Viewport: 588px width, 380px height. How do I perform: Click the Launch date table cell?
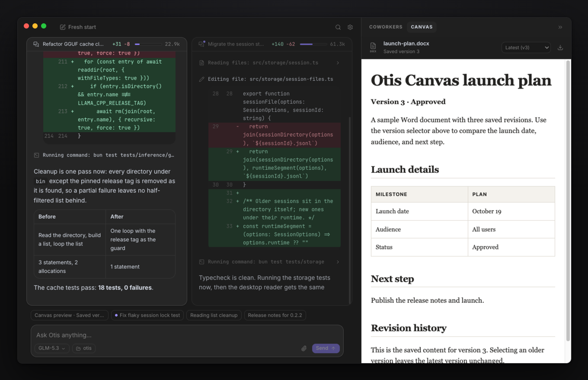tap(419, 211)
